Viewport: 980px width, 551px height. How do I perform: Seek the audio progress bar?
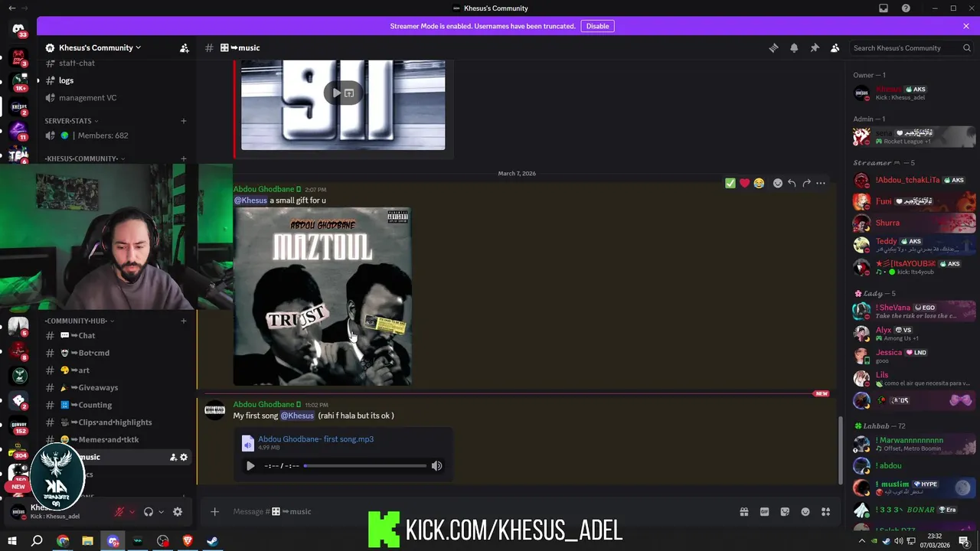click(365, 465)
